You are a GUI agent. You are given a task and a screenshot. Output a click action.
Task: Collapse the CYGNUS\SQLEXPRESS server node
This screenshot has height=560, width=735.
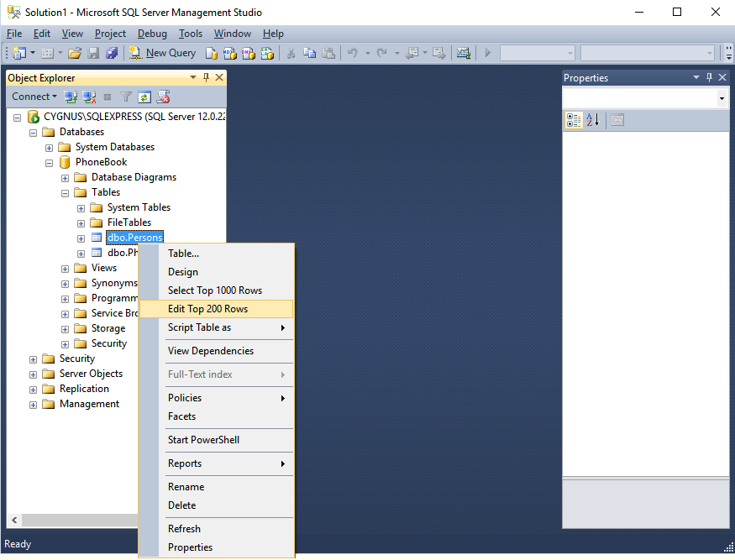(18, 118)
